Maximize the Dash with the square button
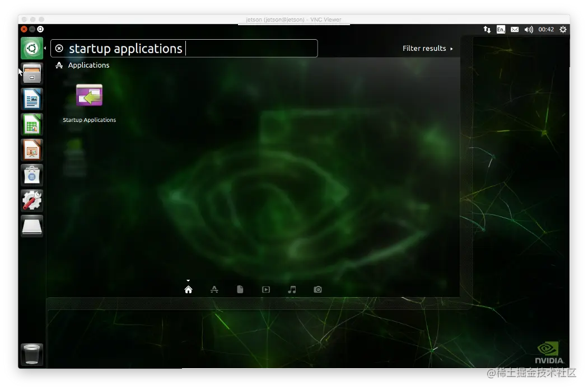This screenshot has height=390, width=588. 40,29
